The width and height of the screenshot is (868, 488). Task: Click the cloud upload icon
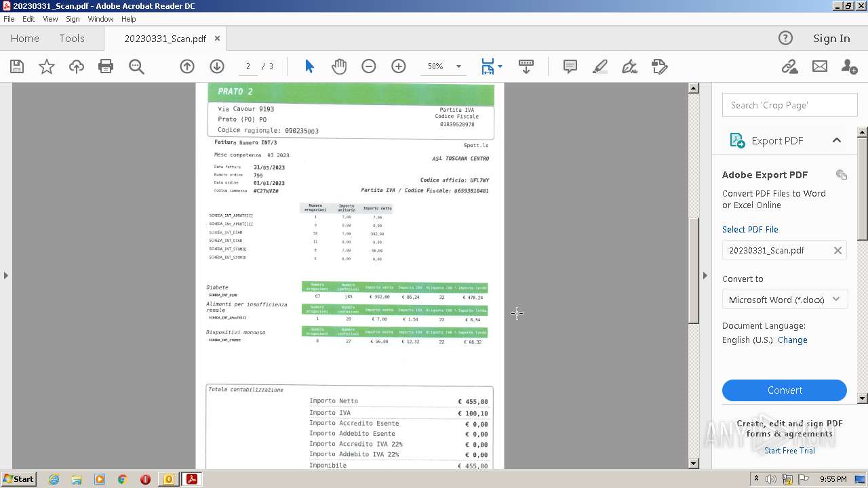click(x=77, y=66)
